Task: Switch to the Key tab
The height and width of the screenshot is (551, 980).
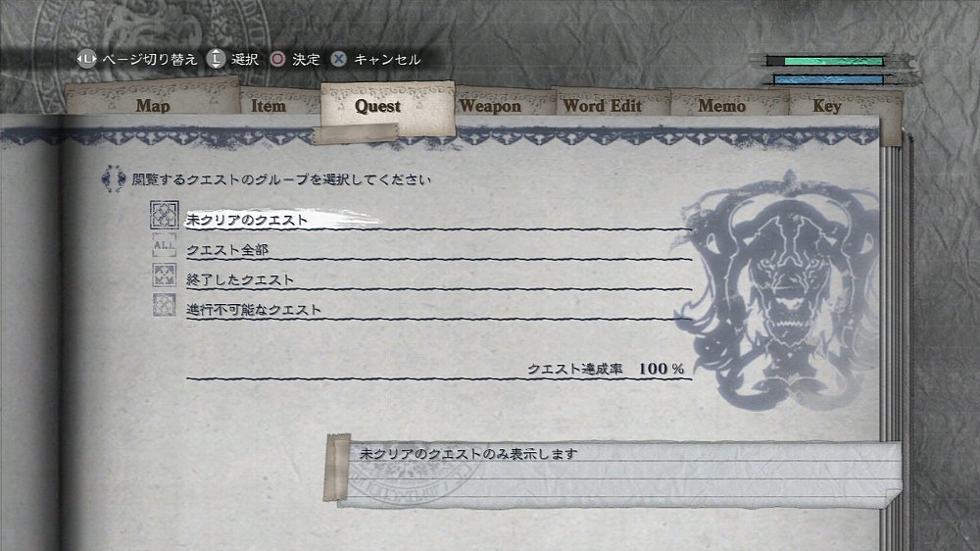Action: pos(827,104)
